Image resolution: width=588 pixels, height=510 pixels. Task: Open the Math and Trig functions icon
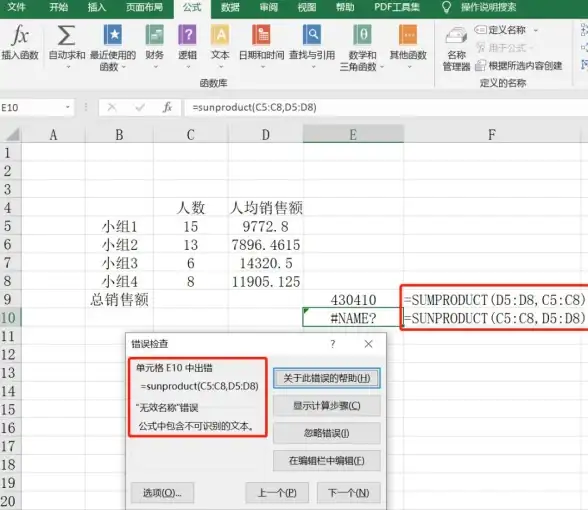[x=362, y=35]
